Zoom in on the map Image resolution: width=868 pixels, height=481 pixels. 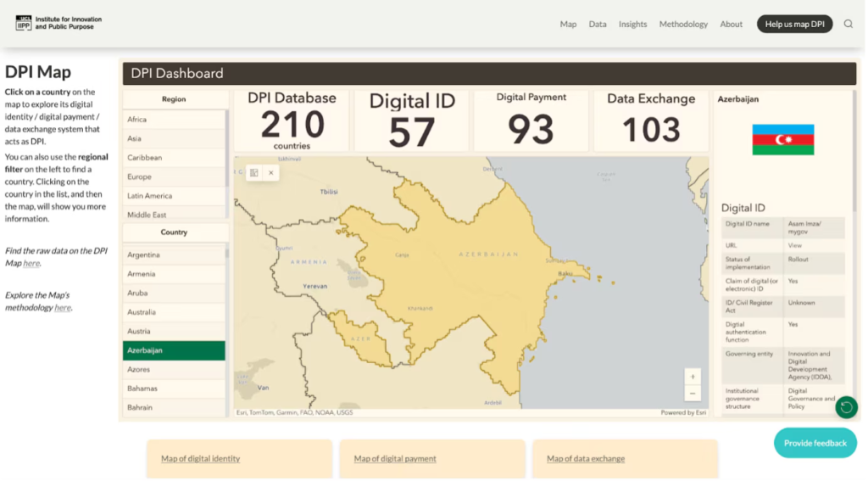(693, 377)
